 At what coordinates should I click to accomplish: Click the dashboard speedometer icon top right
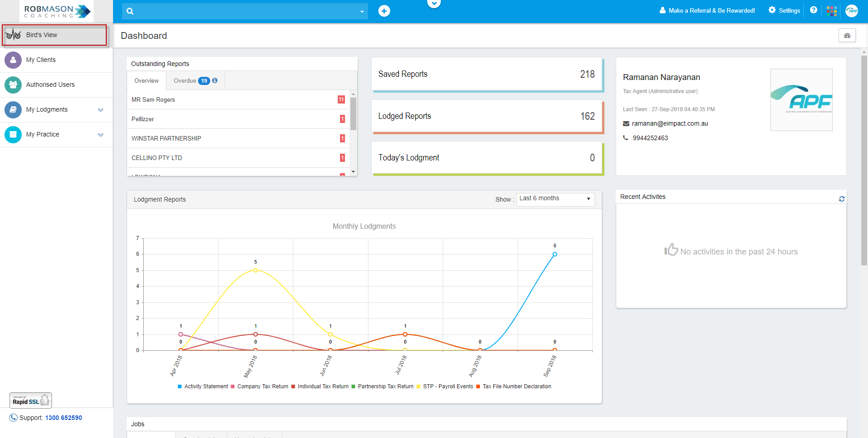click(847, 35)
